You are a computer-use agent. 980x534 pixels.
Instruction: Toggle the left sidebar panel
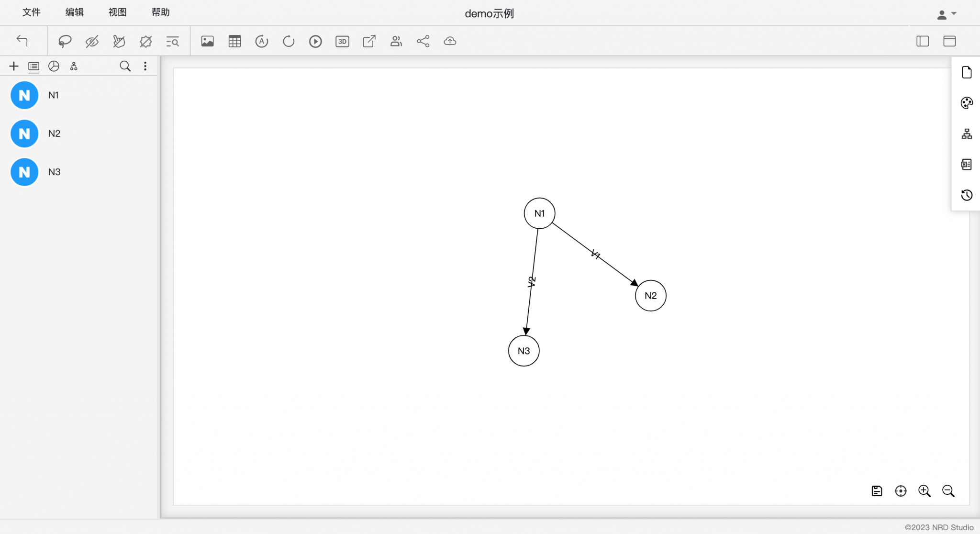(923, 41)
